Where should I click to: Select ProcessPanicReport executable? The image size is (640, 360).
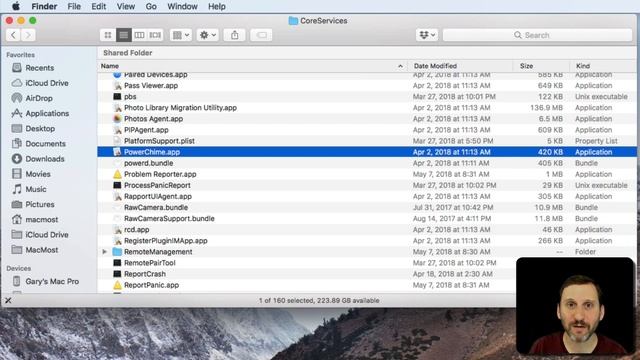pyautogui.click(x=367, y=185)
